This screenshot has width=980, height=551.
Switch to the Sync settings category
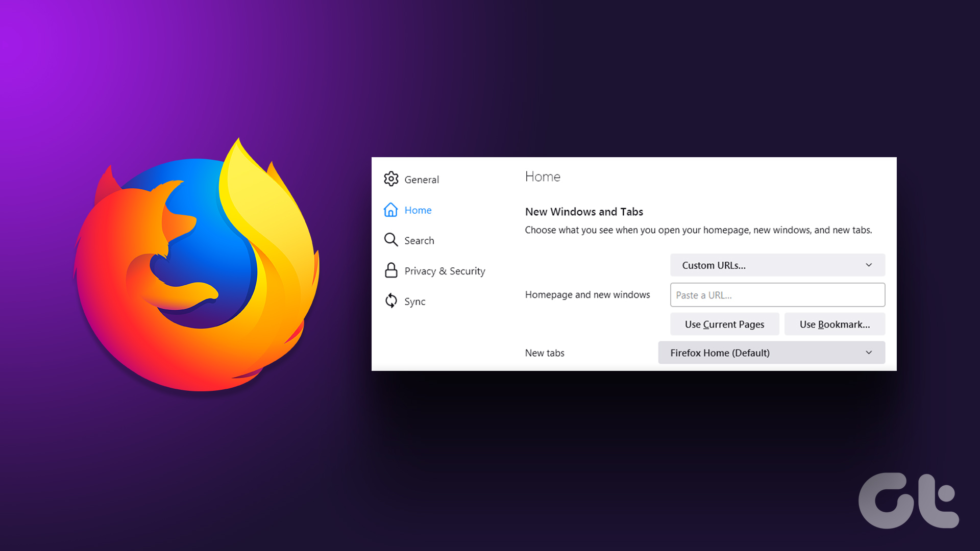(x=414, y=302)
